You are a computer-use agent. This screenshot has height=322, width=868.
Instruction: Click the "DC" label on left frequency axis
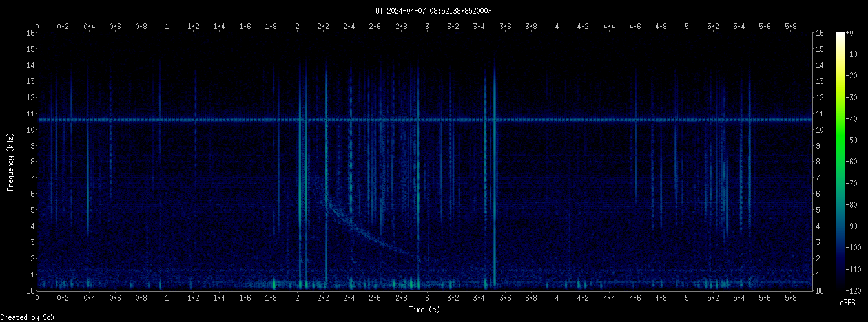pyautogui.click(x=30, y=291)
